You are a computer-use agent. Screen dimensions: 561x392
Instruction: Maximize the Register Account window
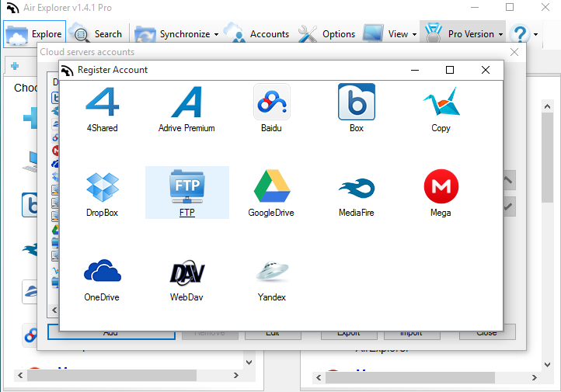pyautogui.click(x=450, y=70)
